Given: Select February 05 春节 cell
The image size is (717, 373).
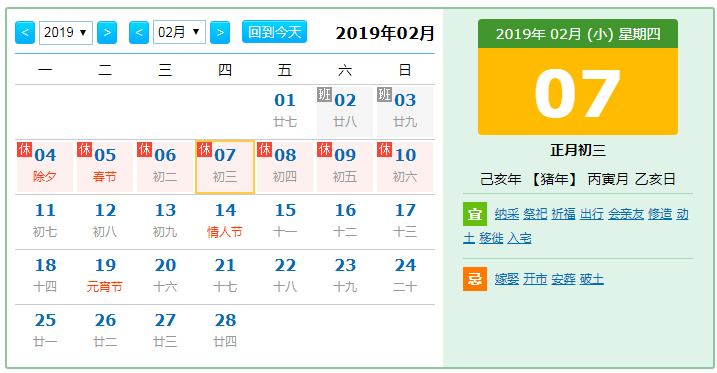Looking at the screenshot, I should click(105, 167).
